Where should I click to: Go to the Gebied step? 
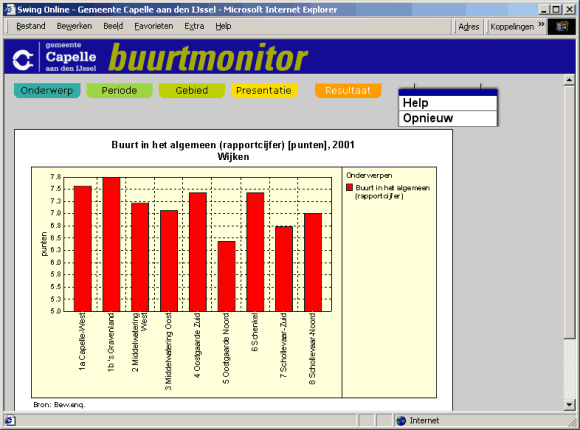[192, 91]
